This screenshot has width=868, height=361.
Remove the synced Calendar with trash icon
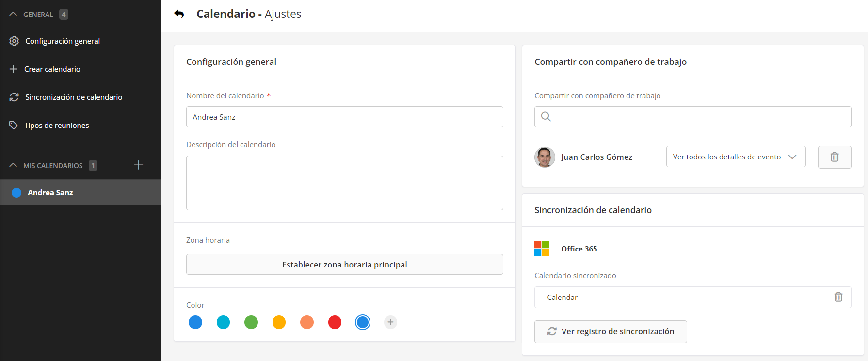pyautogui.click(x=838, y=297)
